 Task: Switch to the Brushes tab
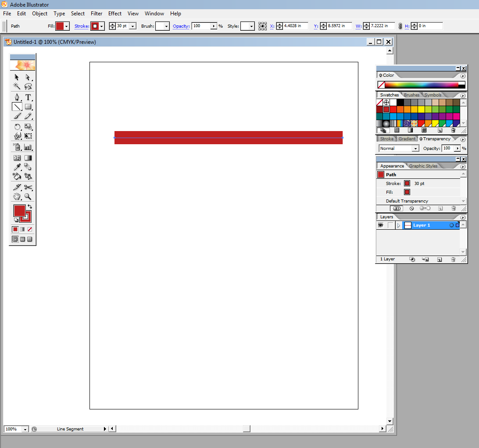tap(411, 95)
